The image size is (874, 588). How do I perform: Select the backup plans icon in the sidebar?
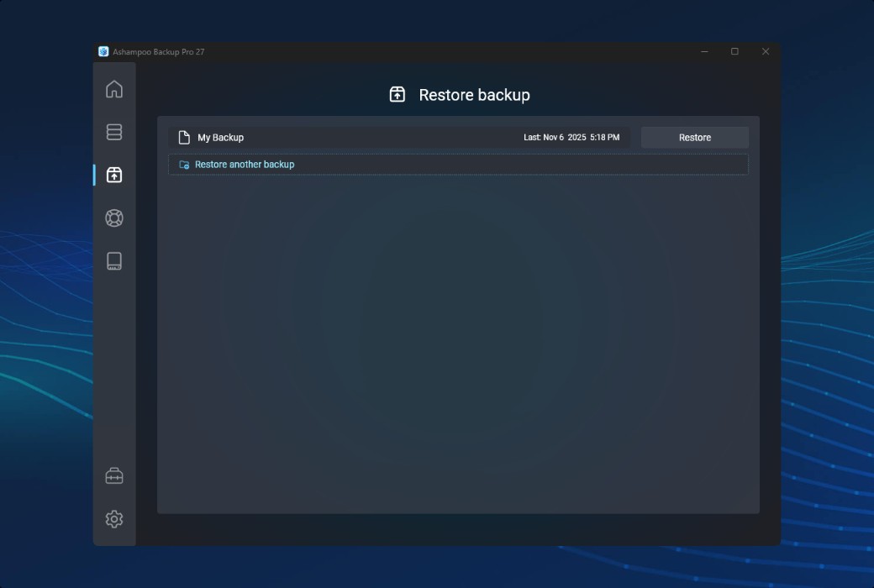pyautogui.click(x=114, y=132)
